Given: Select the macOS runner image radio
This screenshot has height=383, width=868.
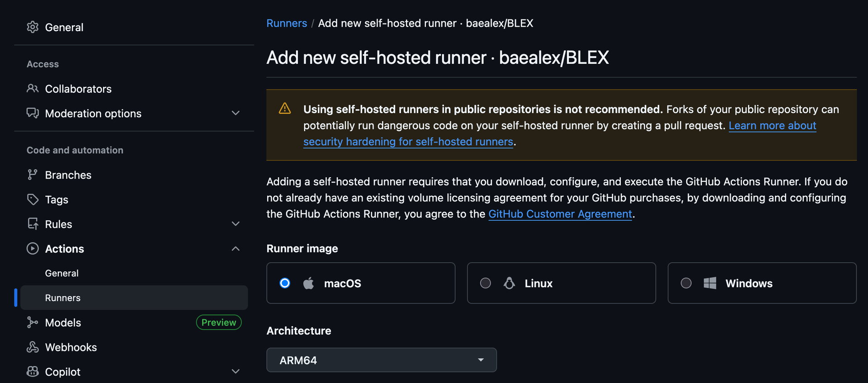Looking at the screenshot, I should click(285, 283).
